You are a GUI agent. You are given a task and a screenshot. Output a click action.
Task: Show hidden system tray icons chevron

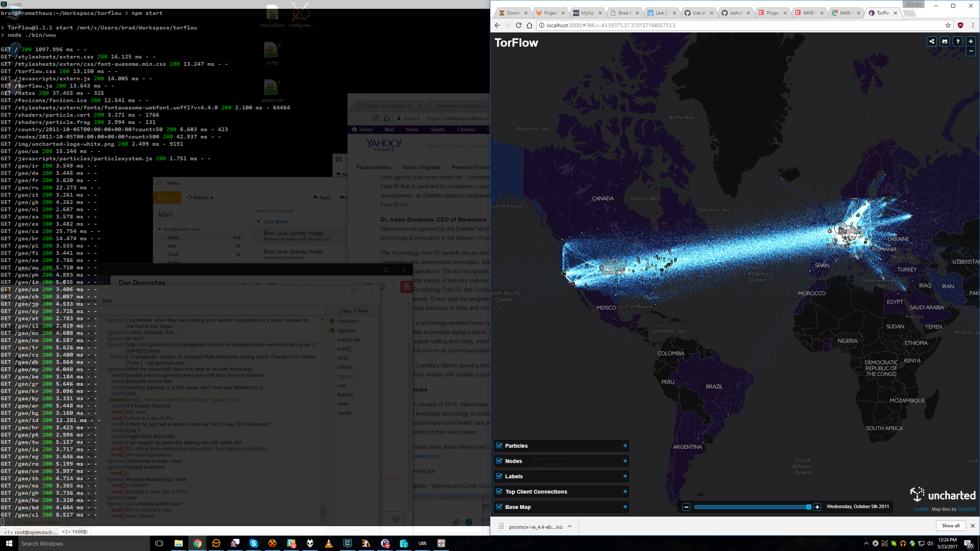coord(866,543)
